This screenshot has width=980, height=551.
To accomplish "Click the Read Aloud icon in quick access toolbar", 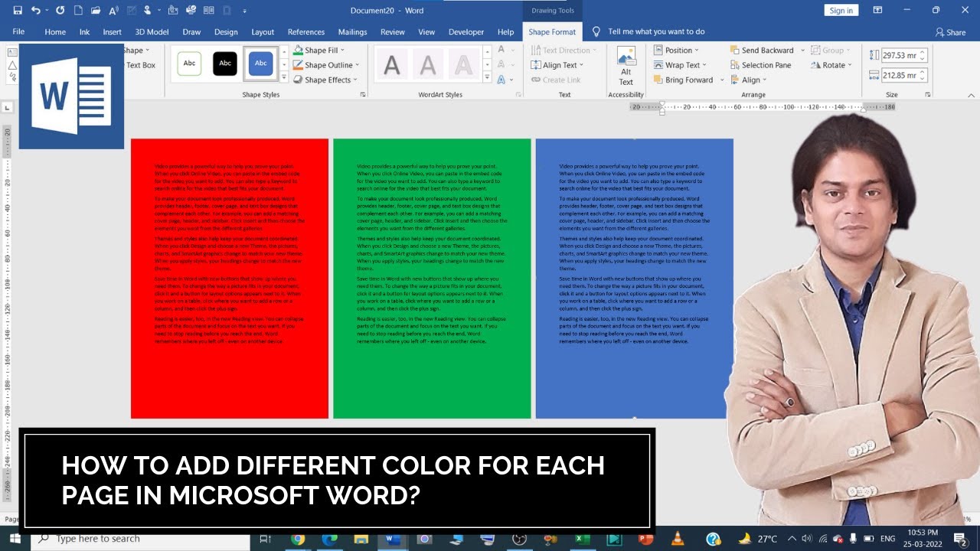I will point(114,11).
